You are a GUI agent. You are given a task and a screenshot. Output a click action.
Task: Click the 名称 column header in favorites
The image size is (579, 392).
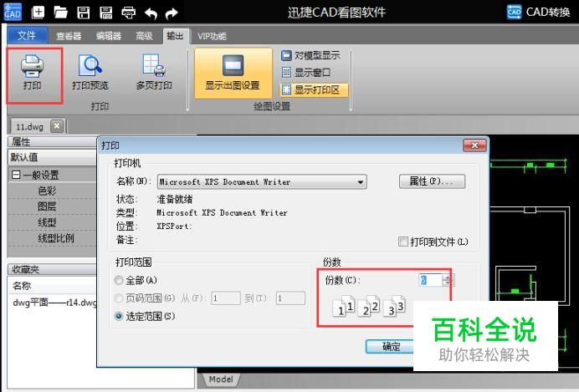[x=22, y=285]
